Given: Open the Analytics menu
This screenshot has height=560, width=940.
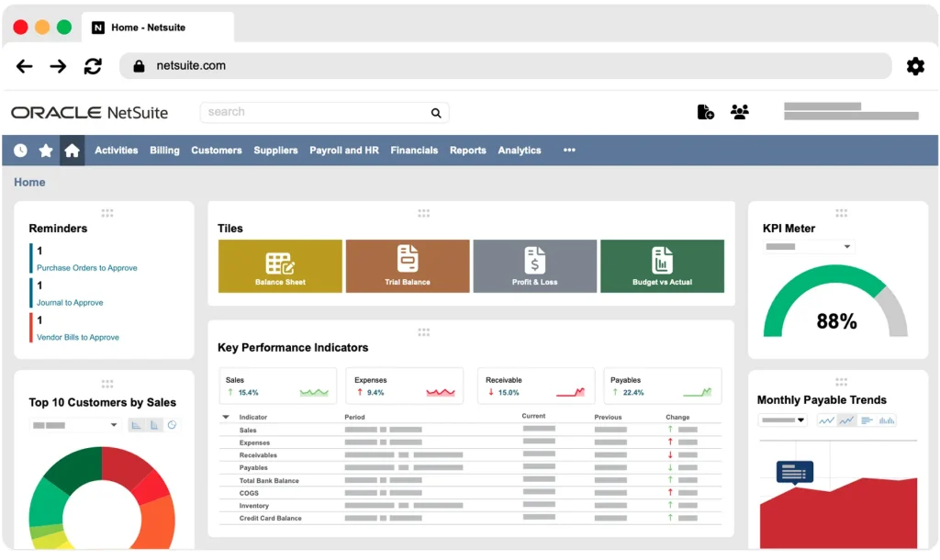Looking at the screenshot, I should tap(520, 151).
